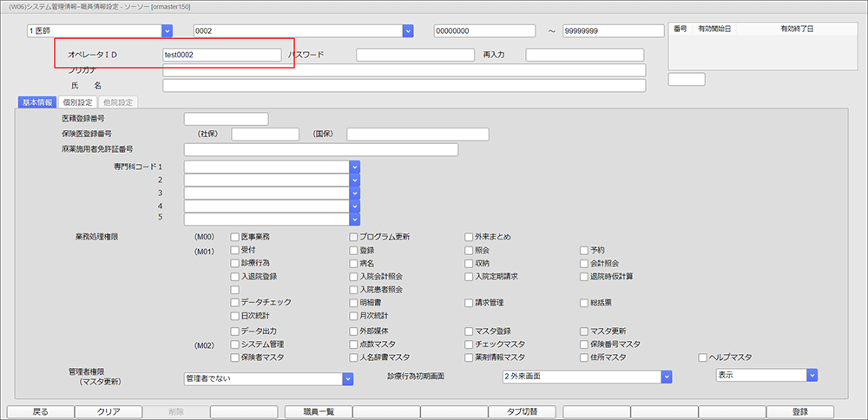Click the タブ切替 button

[x=523, y=411]
